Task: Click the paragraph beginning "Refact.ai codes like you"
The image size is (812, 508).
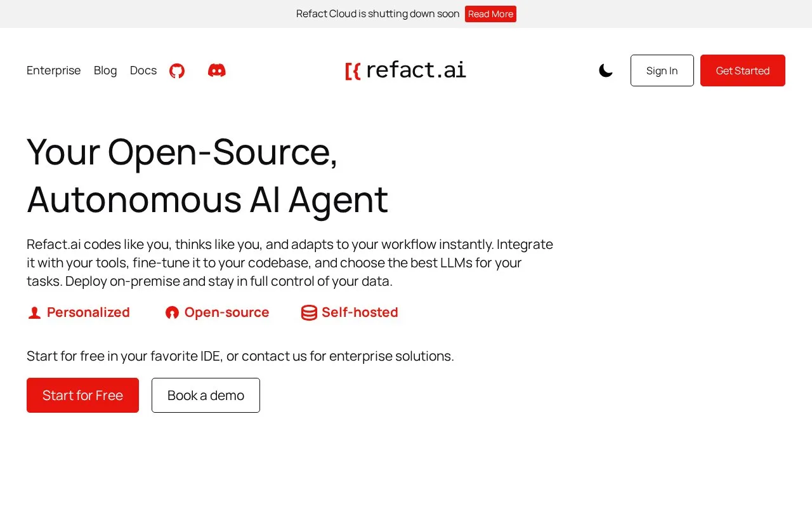Action: [x=290, y=263]
